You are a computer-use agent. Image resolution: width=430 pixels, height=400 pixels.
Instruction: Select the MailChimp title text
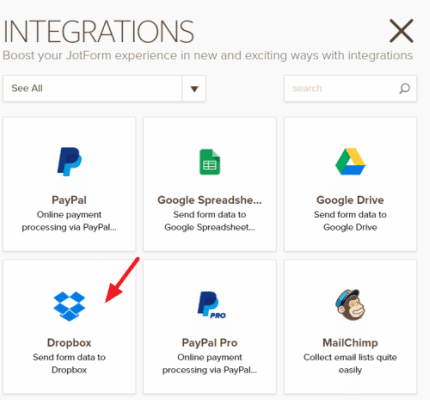pyautogui.click(x=350, y=343)
